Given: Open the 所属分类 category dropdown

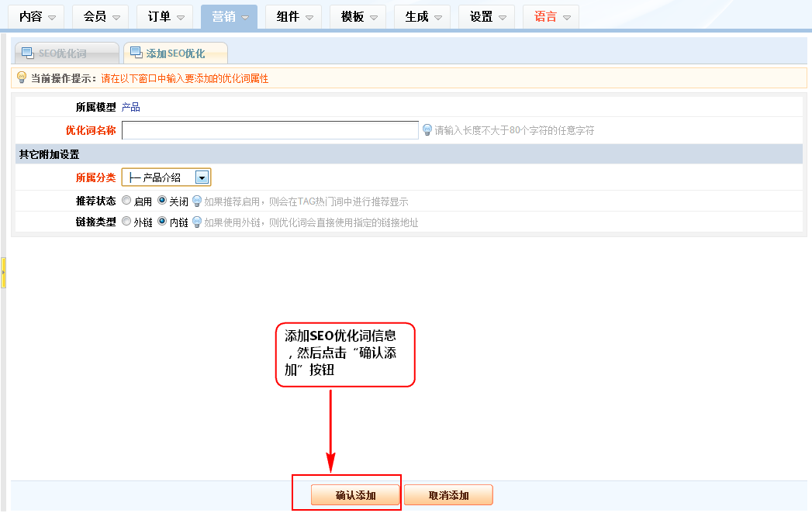Looking at the screenshot, I should coord(202,177).
